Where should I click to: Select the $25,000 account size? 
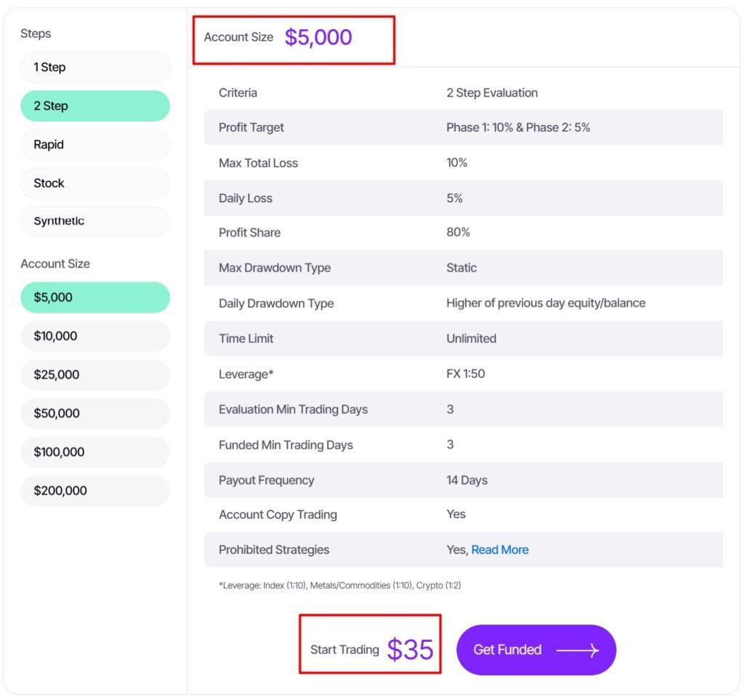click(x=95, y=374)
